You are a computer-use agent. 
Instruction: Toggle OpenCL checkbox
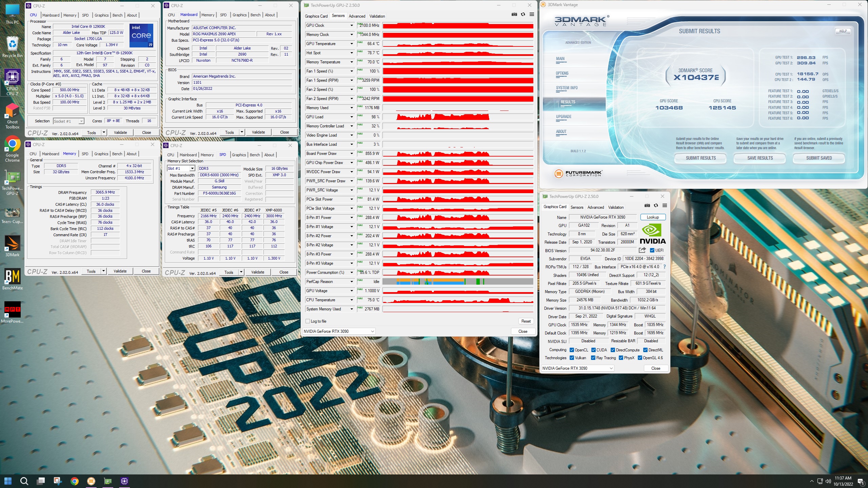tap(572, 350)
